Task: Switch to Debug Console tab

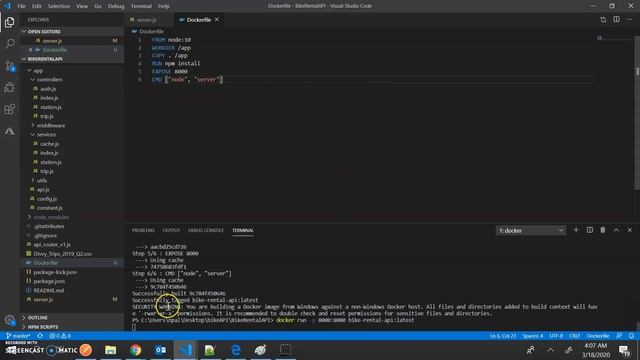Action: coord(206,230)
